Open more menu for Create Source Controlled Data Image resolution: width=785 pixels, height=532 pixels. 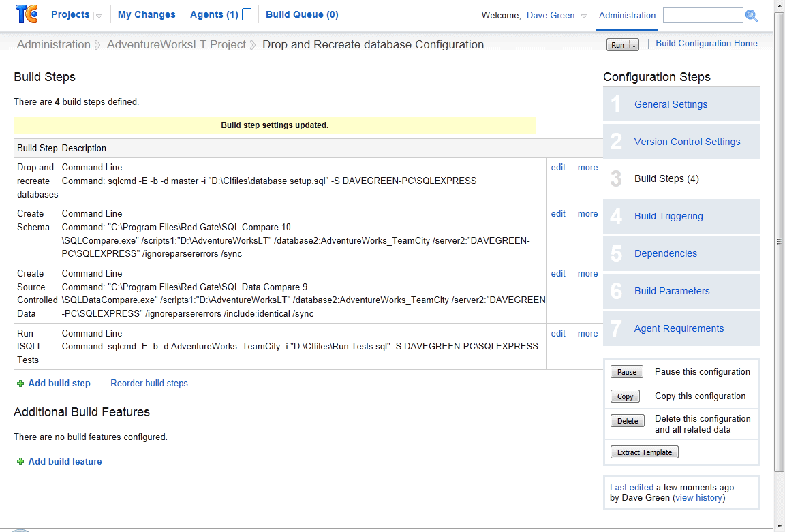click(587, 274)
